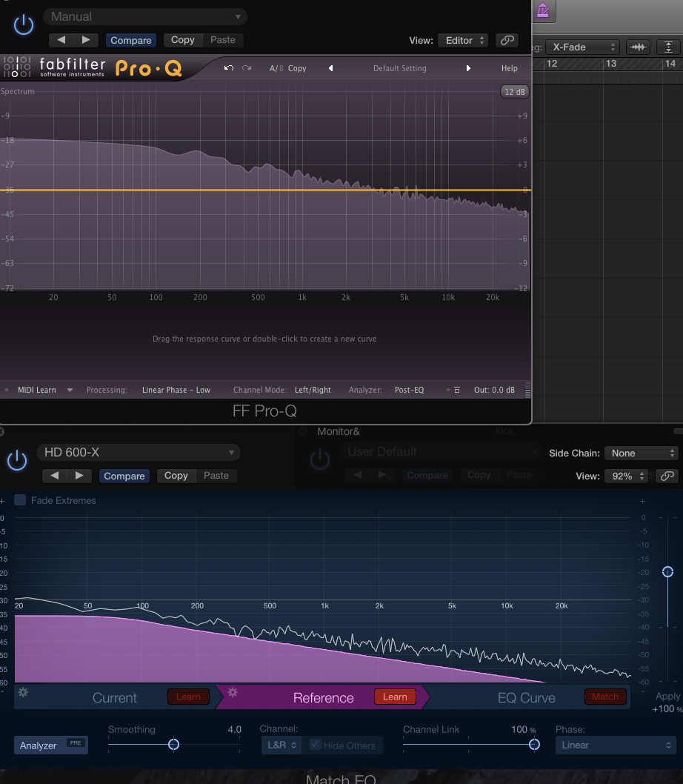Click the Apply vertical slider handle

point(667,572)
